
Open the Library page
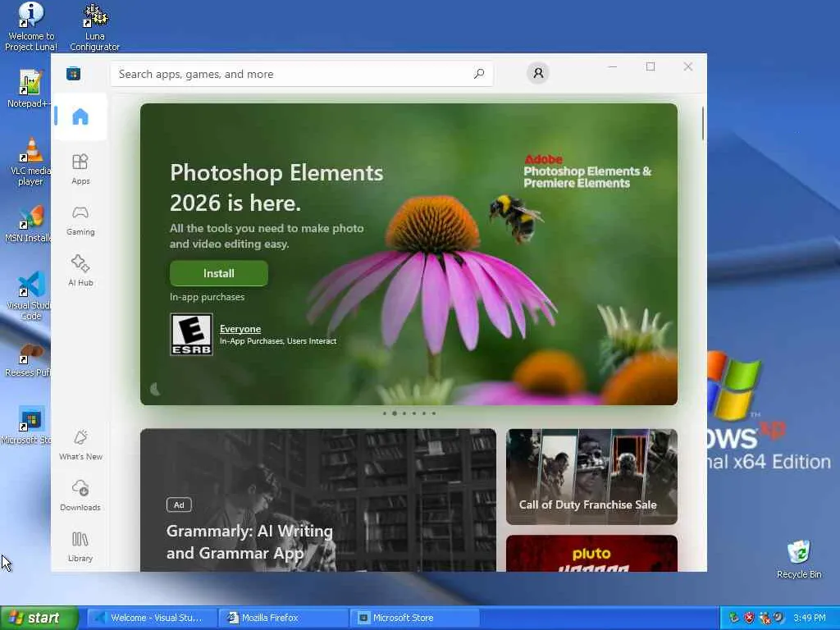pyautogui.click(x=80, y=546)
